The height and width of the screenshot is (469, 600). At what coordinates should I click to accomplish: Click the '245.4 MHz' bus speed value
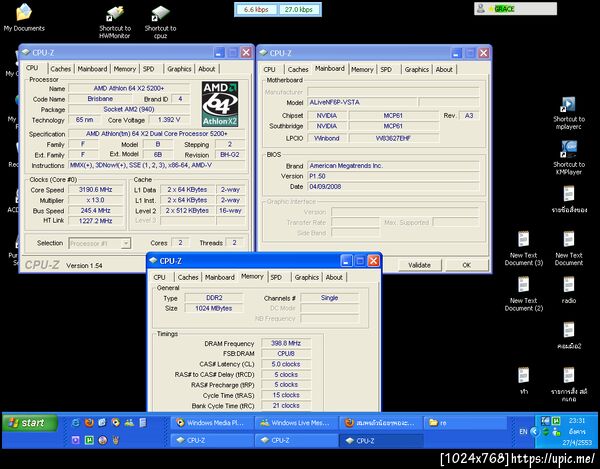[96, 210]
